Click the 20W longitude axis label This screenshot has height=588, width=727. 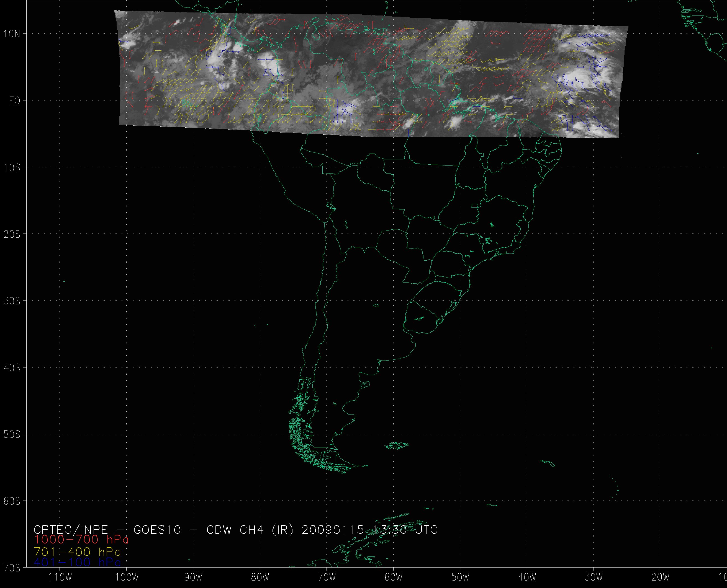(x=661, y=577)
